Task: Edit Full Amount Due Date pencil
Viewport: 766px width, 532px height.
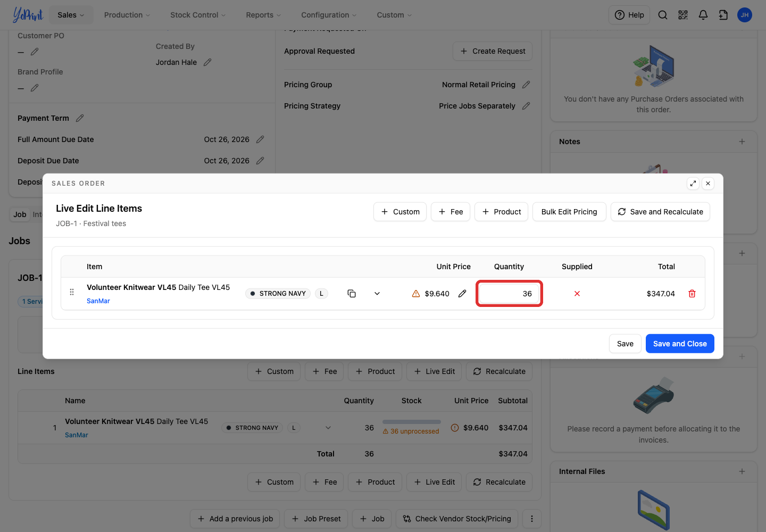Action: (x=260, y=139)
